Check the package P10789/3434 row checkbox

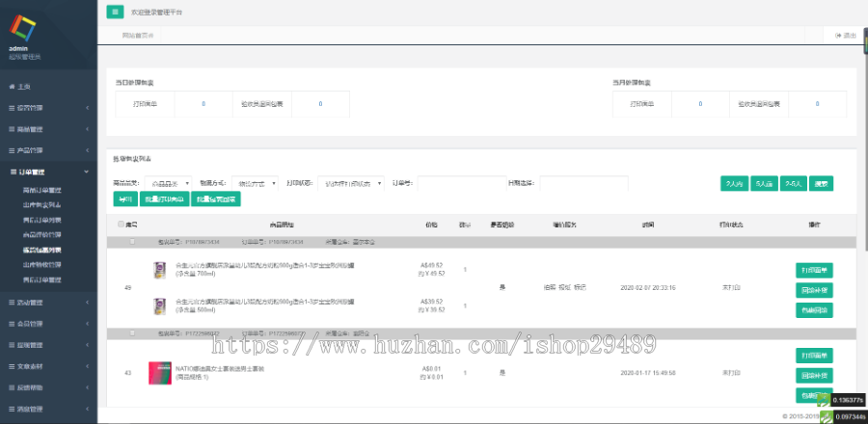(132, 242)
